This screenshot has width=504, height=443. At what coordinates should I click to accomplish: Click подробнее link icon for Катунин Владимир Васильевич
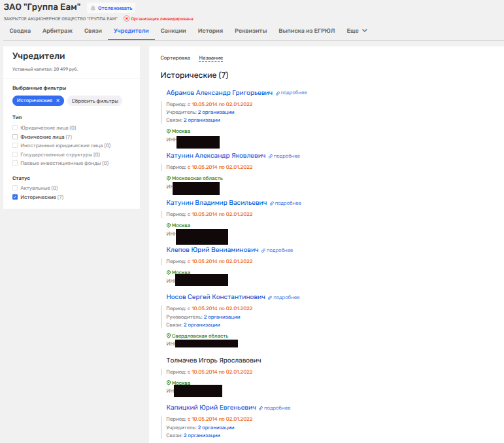pos(272,204)
